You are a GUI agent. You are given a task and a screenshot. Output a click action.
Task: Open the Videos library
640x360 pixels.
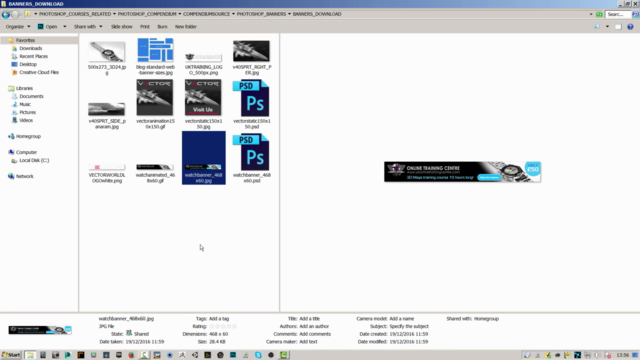[x=26, y=120]
